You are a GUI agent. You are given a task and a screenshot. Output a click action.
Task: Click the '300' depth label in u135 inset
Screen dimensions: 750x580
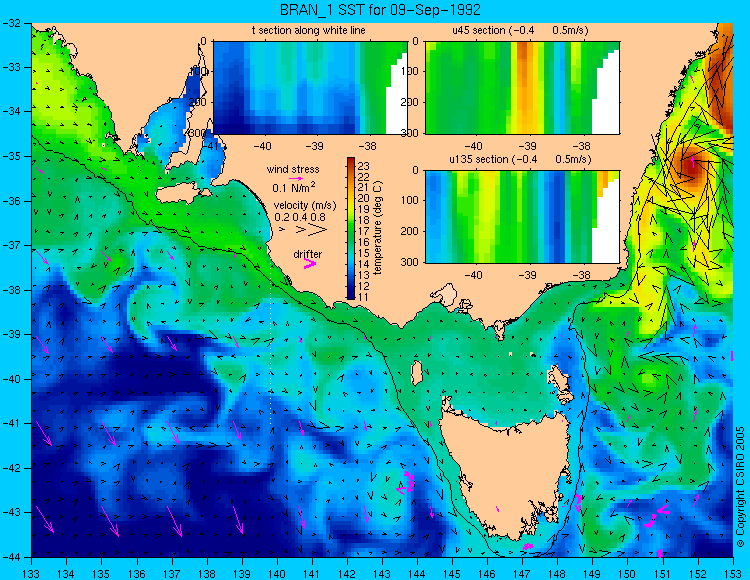pos(411,262)
